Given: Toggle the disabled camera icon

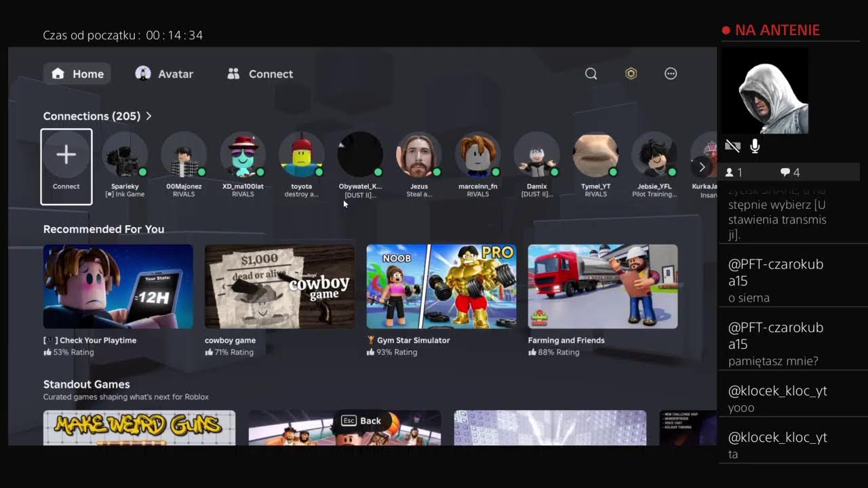Looking at the screenshot, I should point(732,146).
